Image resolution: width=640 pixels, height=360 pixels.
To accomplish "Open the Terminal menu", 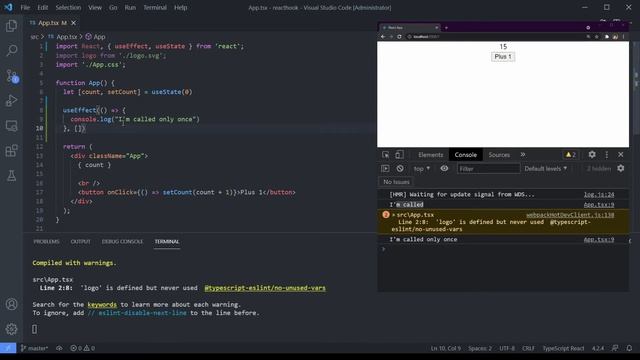I will 155,7.
